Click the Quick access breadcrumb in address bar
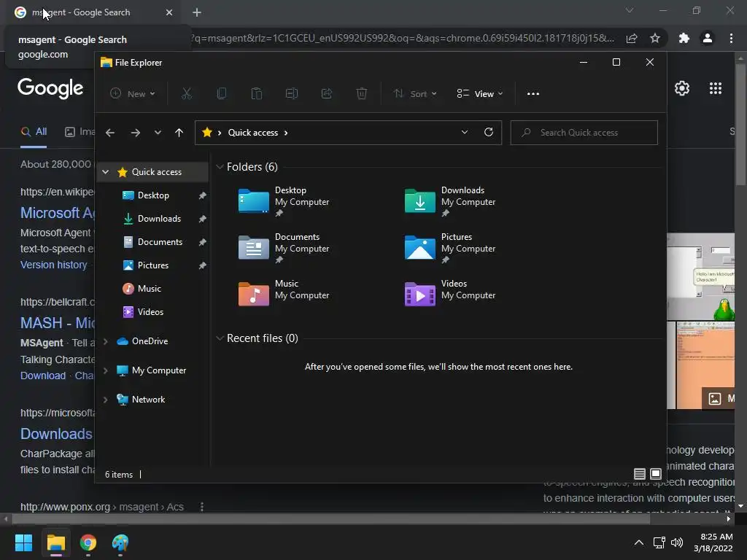The width and height of the screenshot is (747, 560). point(253,133)
